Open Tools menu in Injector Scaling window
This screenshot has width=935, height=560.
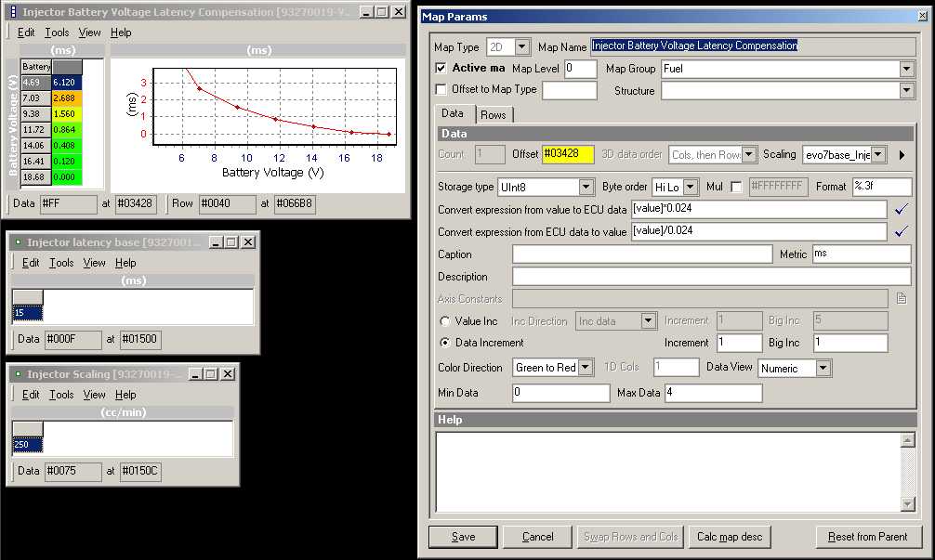click(x=61, y=395)
